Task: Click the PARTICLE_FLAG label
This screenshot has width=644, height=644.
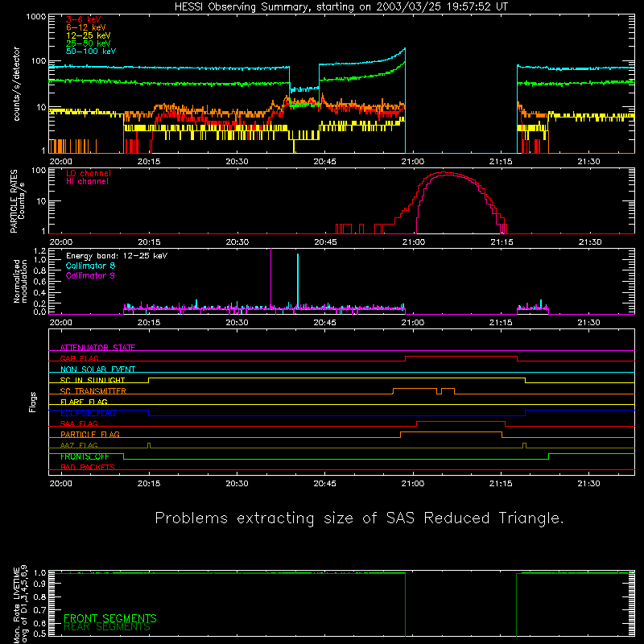Action: tap(90, 434)
